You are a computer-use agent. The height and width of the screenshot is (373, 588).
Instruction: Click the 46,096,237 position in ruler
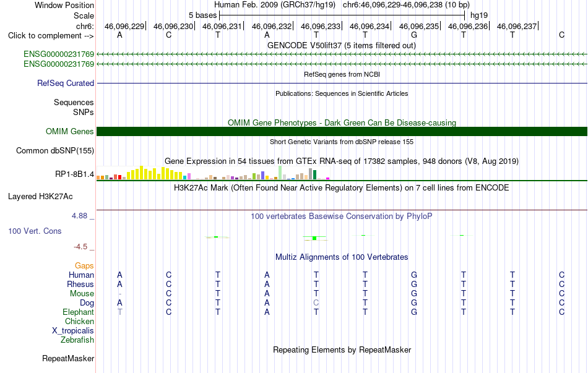[x=517, y=26]
